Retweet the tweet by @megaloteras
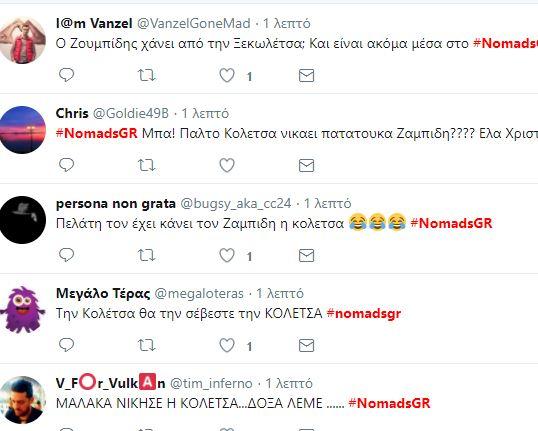This screenshot has width=538, height=431. 147,345
